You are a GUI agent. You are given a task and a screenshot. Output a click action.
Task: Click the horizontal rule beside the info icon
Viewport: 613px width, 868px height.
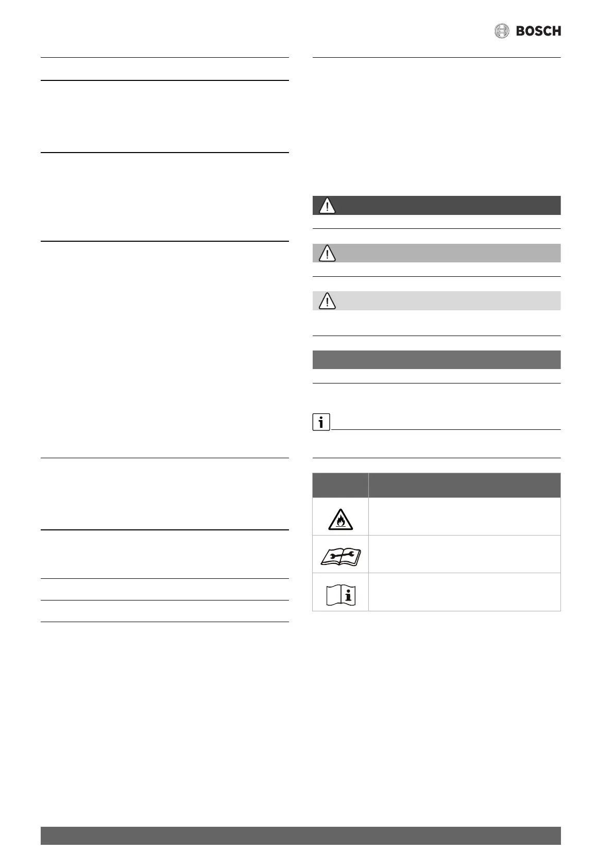click(446, 429)
